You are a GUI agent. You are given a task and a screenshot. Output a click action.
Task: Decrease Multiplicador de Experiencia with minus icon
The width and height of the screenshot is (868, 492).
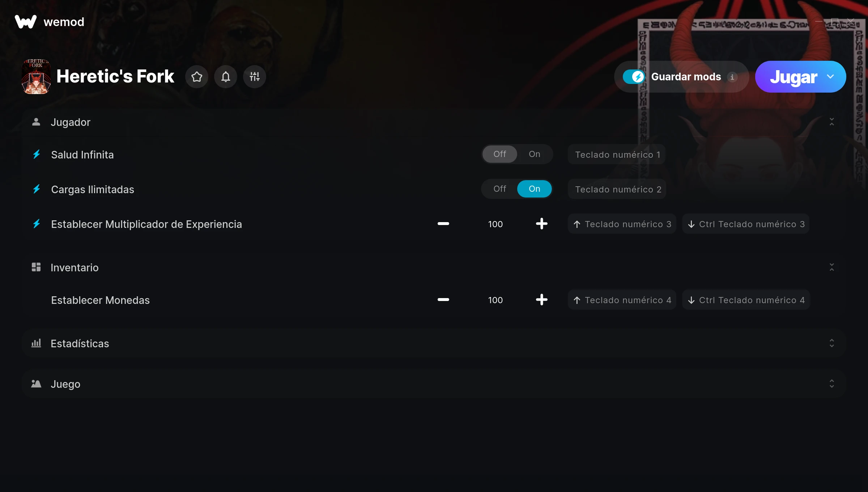(x=443, y=224)
